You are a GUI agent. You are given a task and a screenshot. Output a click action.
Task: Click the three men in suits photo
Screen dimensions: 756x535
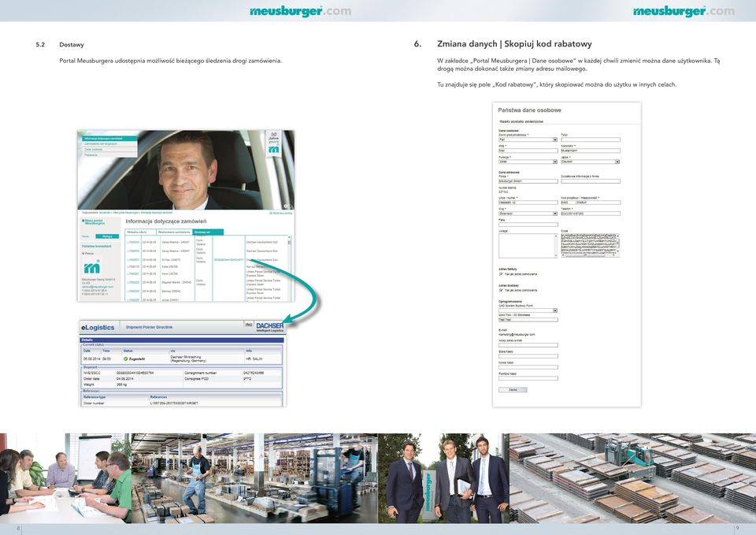point(443,478)
